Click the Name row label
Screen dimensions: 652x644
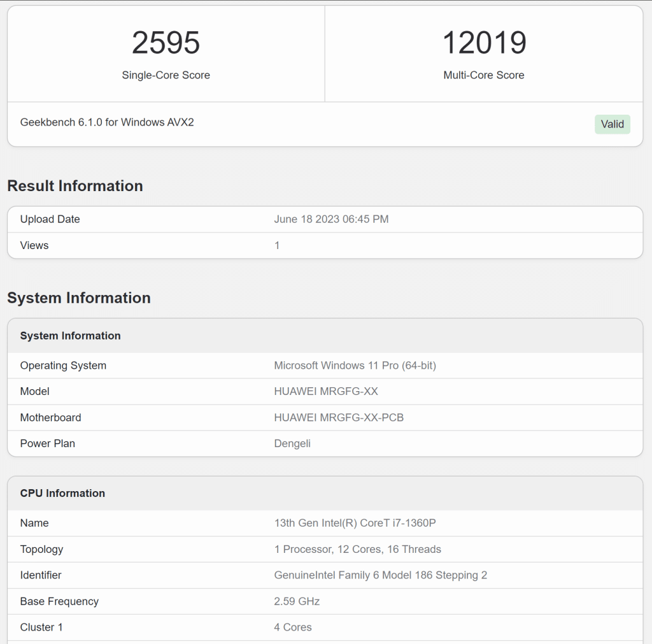point(34,523)
